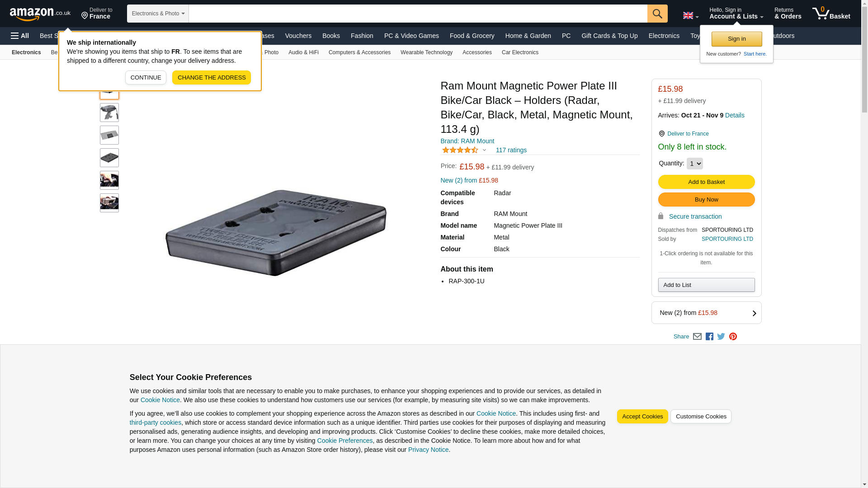
Task: Click the Add to Basket button
Action: [x=706, y=182]
